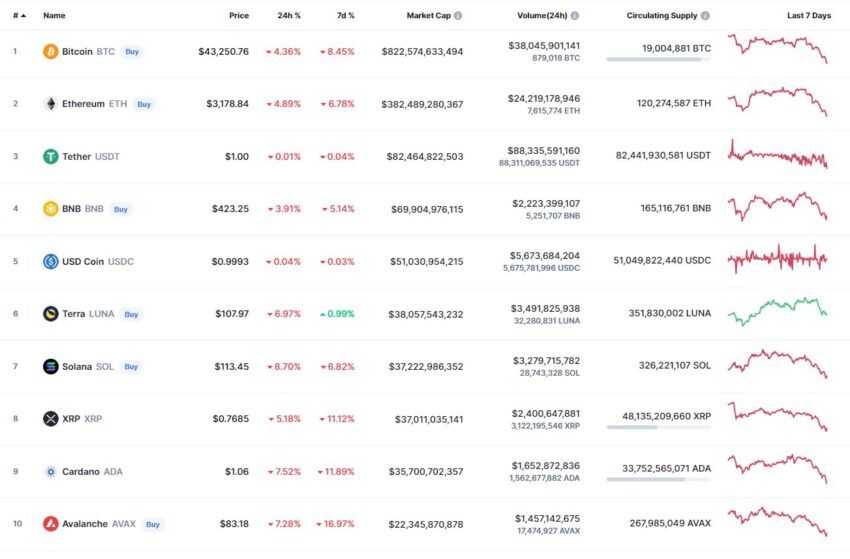Click the Bitcoin orange coin logo
The width and height of the screenshot is (850, 559).
[50, 52]
